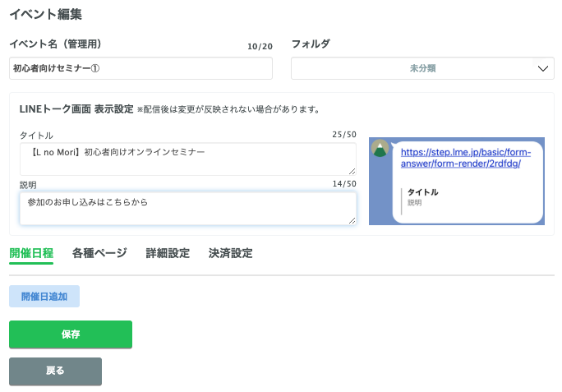This screenshot has height=392, width=562.
Task: Go to the 詳細設定 tab
Action: [x=168, y=253]
